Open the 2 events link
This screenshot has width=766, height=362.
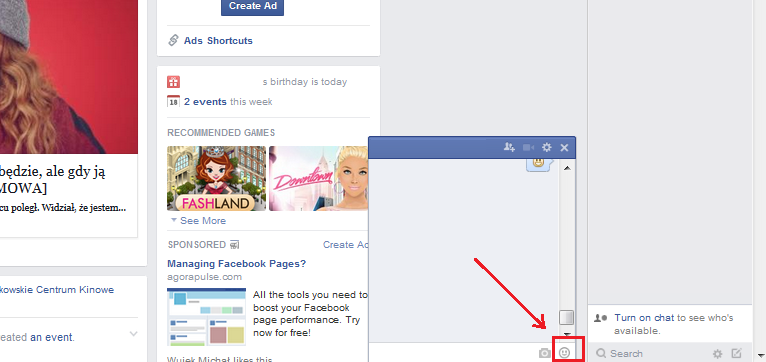point(205,102)
